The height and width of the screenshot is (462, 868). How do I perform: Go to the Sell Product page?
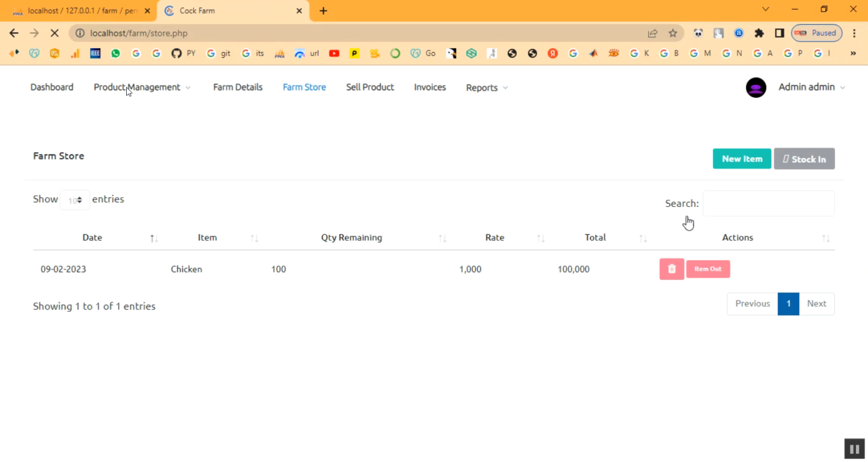point(370,87)
